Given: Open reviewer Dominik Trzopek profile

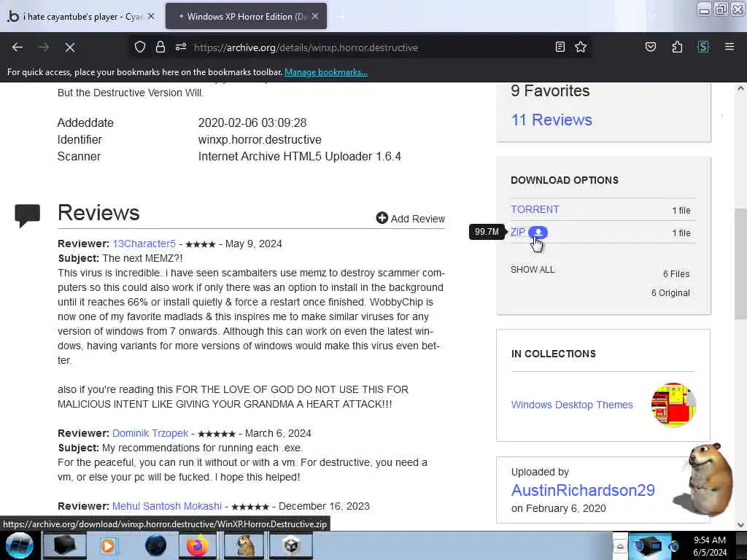Looking at the screenshot, I should (150, 433).
